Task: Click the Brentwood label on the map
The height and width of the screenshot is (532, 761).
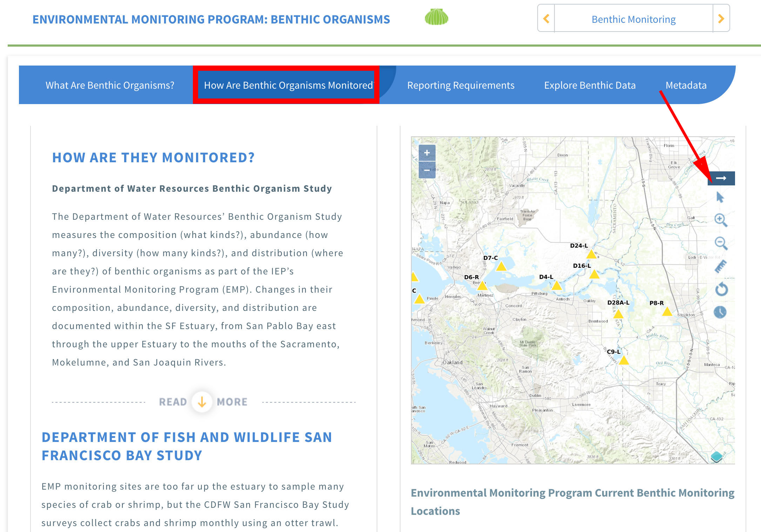Action: tap(598, 321)
